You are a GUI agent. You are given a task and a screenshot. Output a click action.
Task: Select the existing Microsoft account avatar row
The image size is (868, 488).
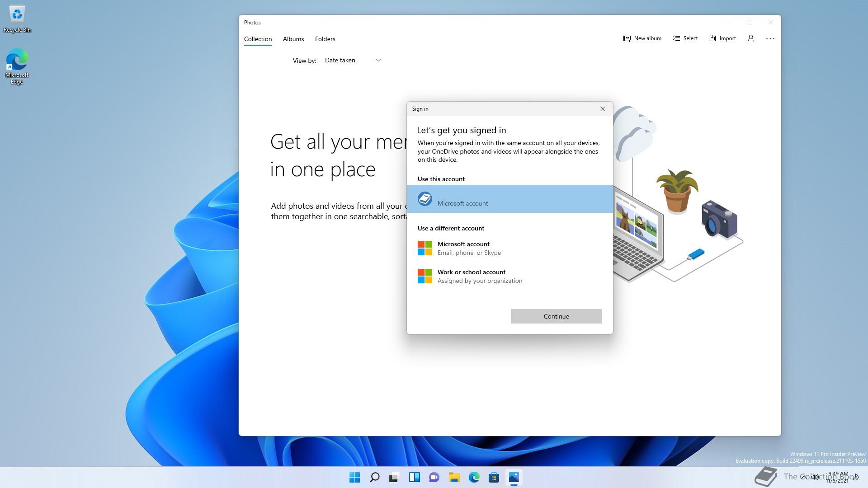510,199
